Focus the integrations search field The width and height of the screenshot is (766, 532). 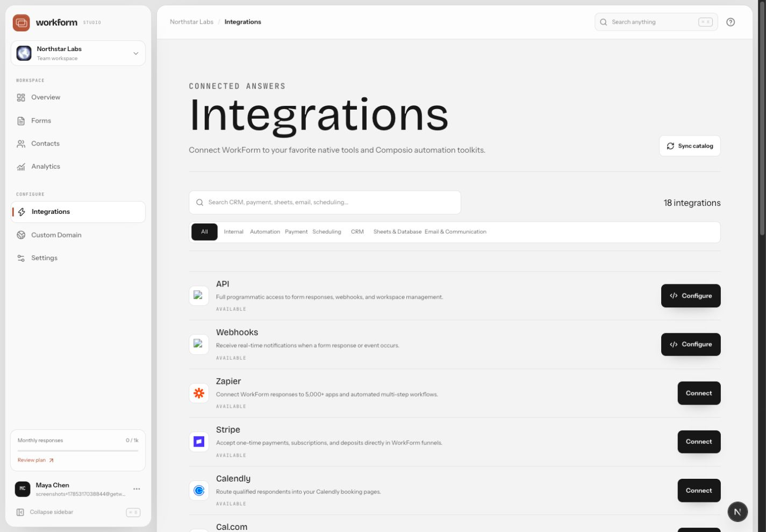tap(325, 203)
